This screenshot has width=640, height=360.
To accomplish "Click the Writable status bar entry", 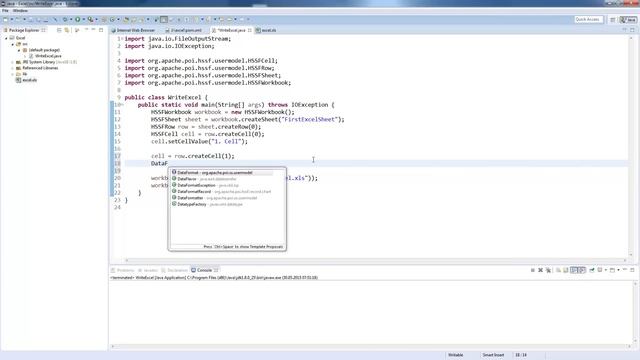I will point(456,355).
